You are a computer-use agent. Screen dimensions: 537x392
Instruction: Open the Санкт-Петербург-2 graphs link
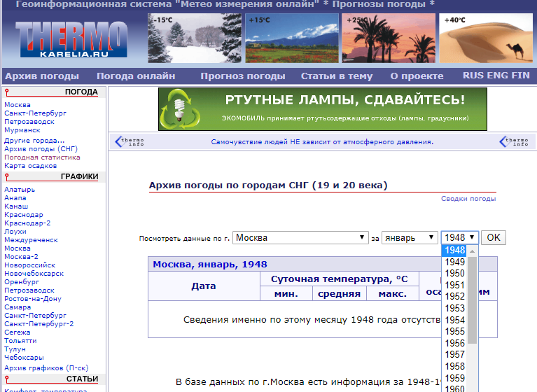(x=39, y=324)
